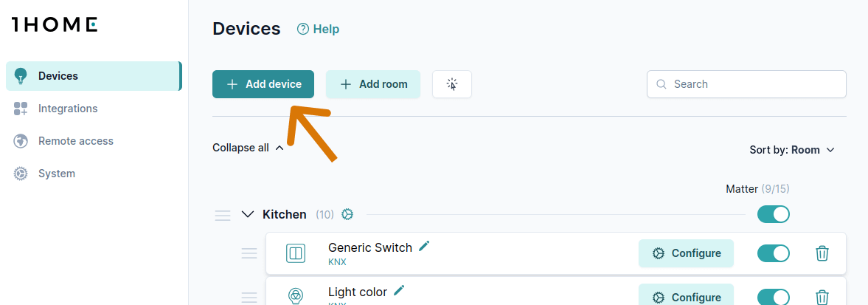Open the Sort by Room dropdown
This screenshot has width=868, height=305.
click(x=792, y=150)
